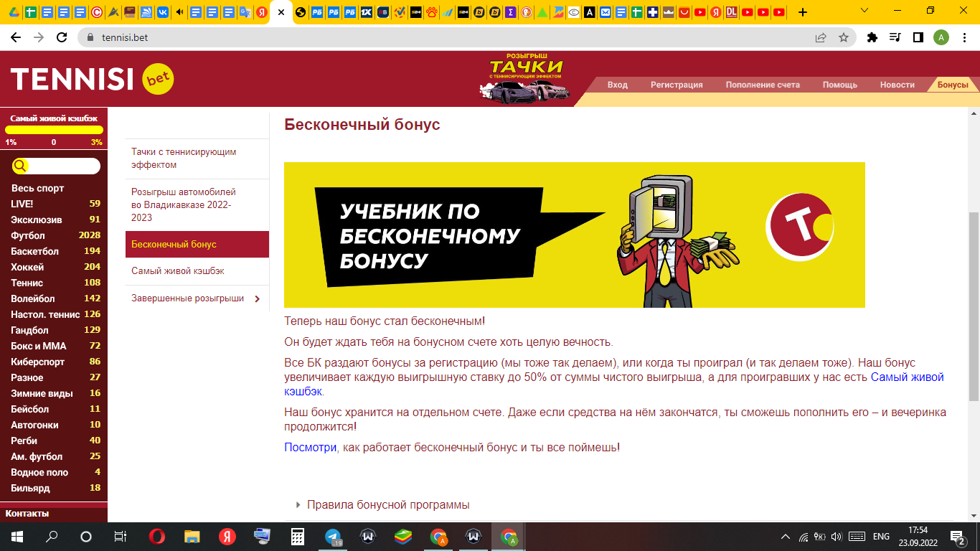Open Windows notification center icon
980x551 pixels.
956,536
